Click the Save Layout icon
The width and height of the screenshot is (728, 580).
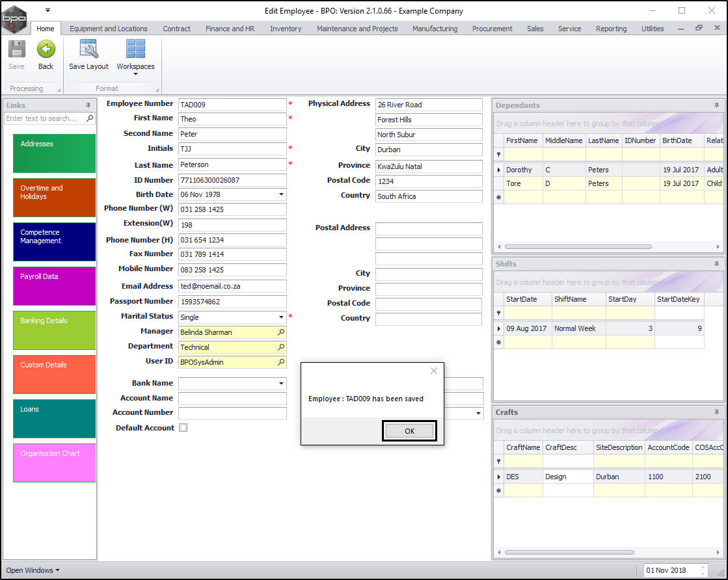88,49
